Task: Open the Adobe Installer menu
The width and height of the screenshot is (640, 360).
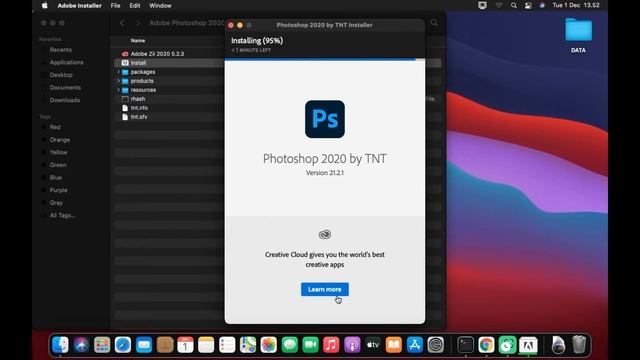Action: click(80, 5)
